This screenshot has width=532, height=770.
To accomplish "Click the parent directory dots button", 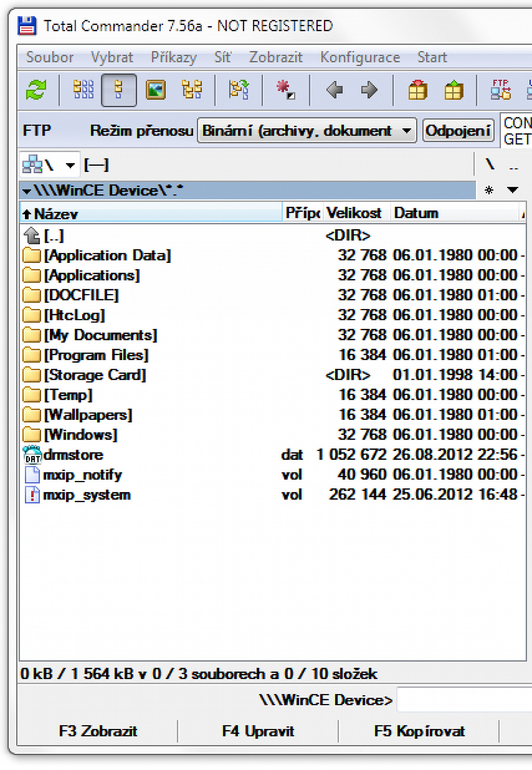I will [514, 166].
